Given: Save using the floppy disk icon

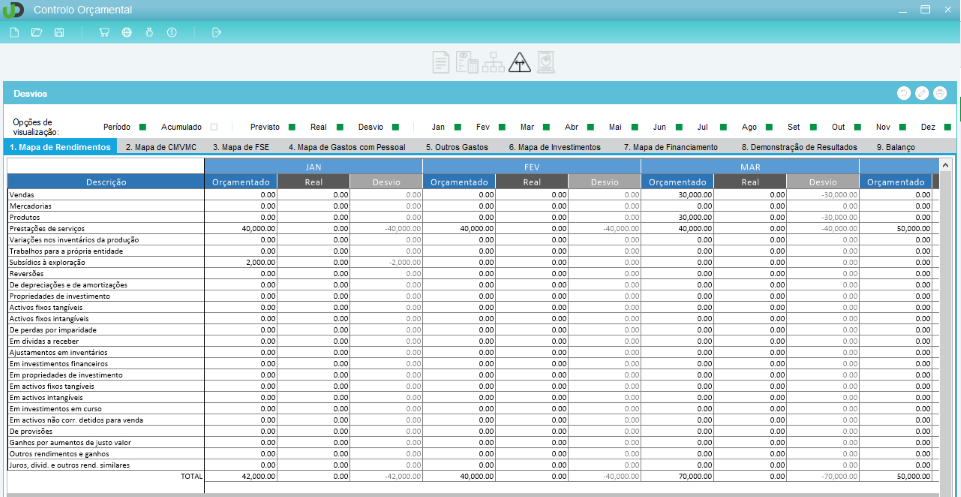Looking at the screenshot, I should pos(59,32).
